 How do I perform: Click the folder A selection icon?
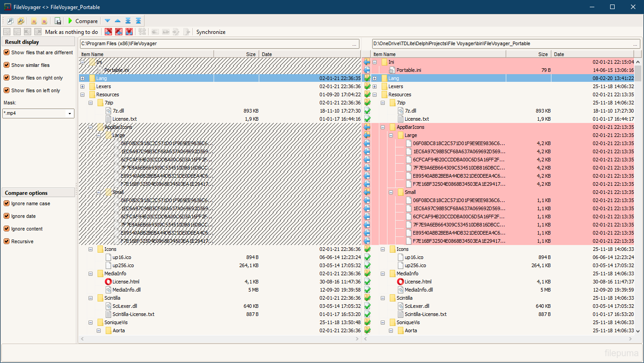[x=33, y=21]
